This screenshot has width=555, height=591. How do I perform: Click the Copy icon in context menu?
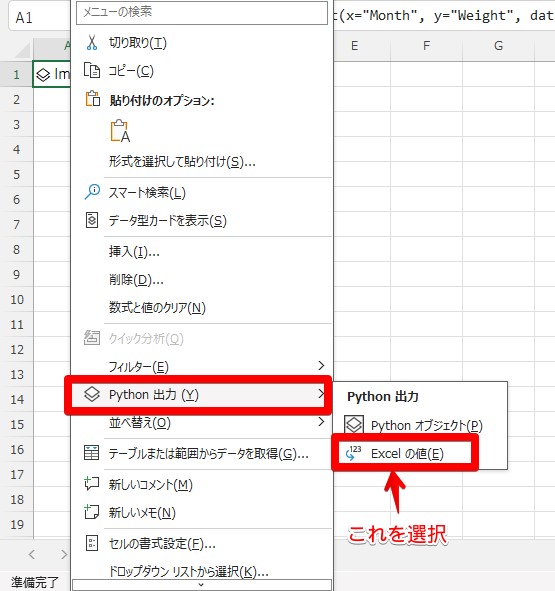(92, 70)
